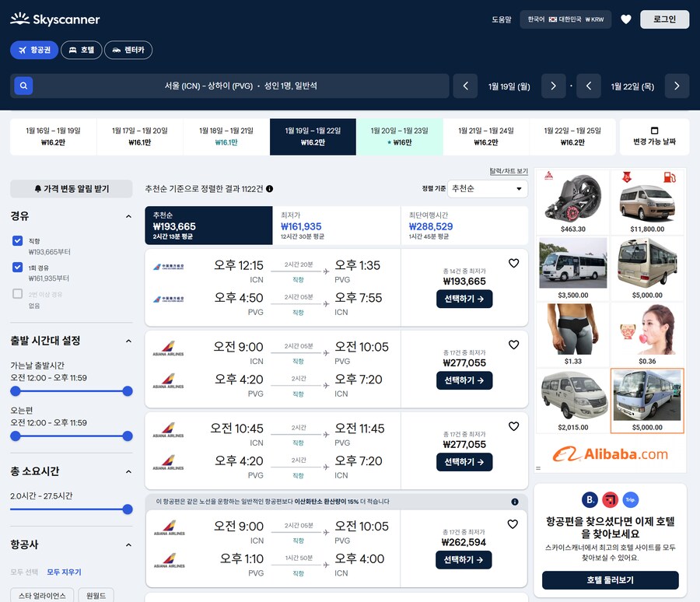The height and width of the screenshot is (602, 700).
Task: Click the blue search magnifier icon
Action: (23, 86)
